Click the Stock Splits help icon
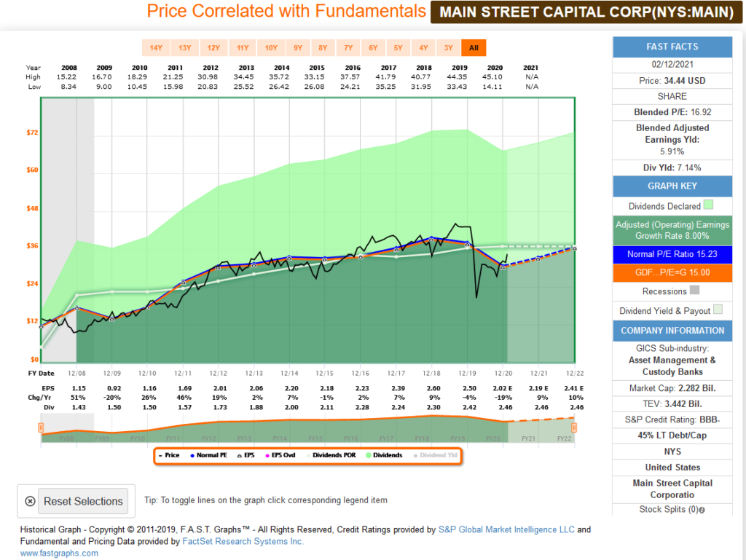 pos(702,510)
